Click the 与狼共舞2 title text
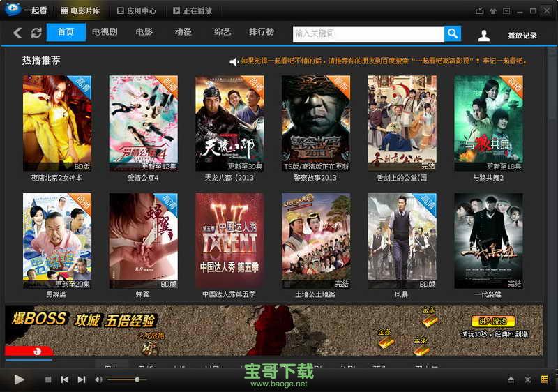 488,178
